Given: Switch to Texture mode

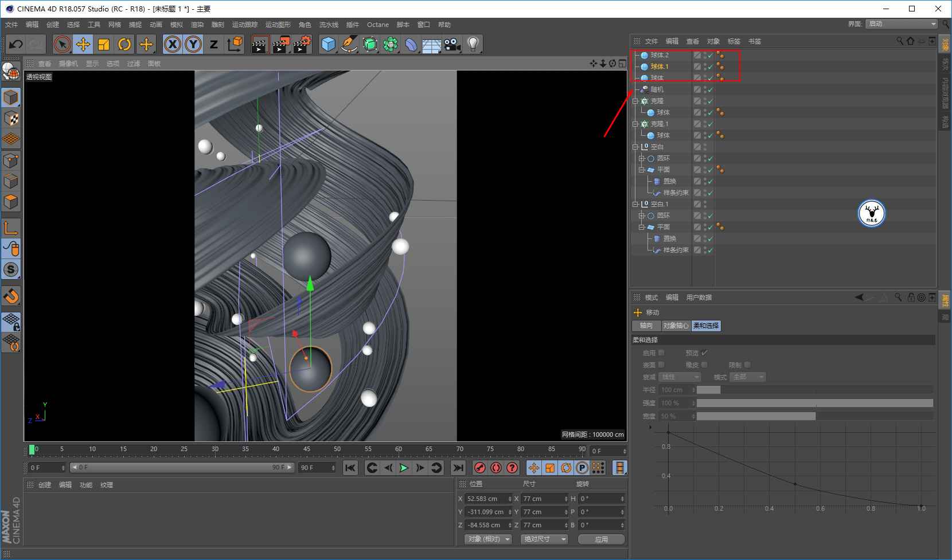Looking at the screenshot, I should 11,119.
